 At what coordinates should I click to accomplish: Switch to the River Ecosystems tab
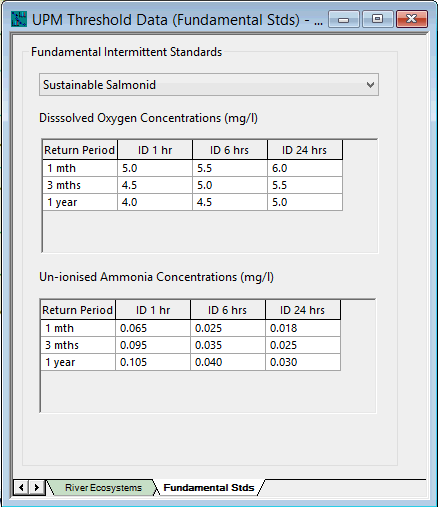click(103, 488)
